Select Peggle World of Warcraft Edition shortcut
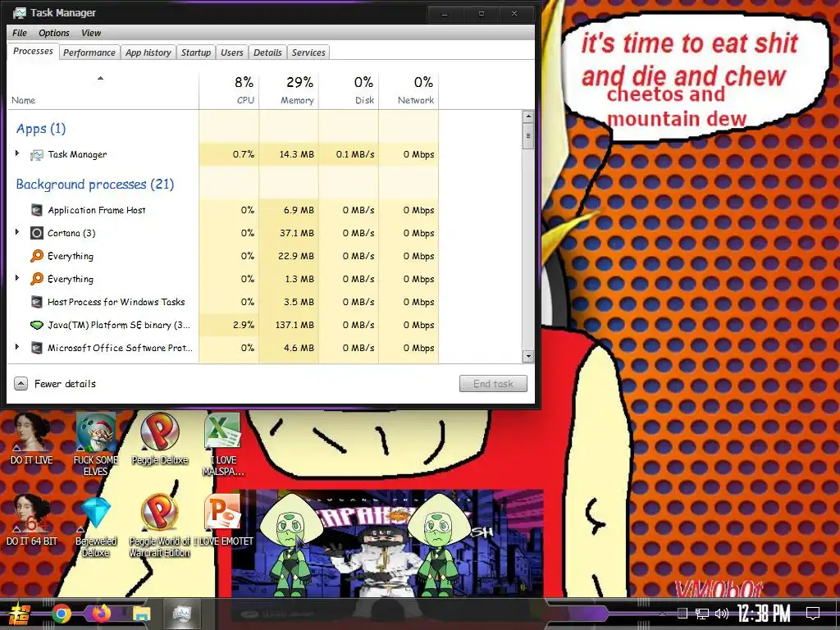The image size is (840, 630). (160, 526)
